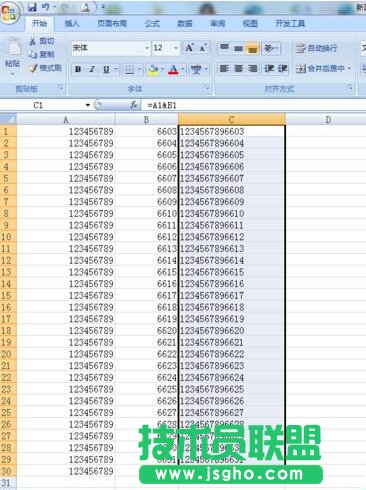This screenshot has height=490, width=366.
Task: Decrease cell indent
Action: (x=268, y=69)
